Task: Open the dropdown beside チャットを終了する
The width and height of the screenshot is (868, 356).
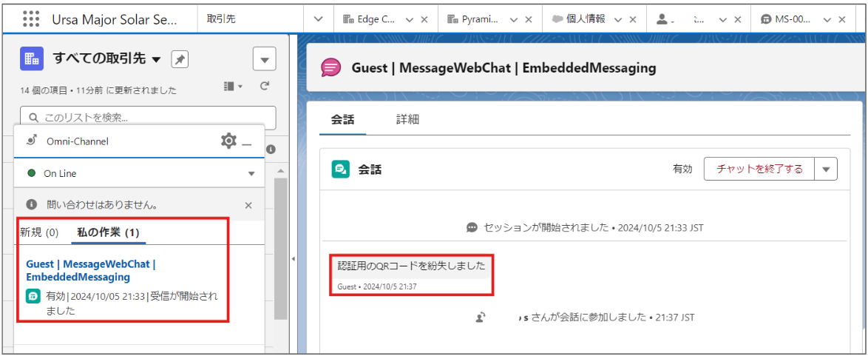Action: pos(827,169)
